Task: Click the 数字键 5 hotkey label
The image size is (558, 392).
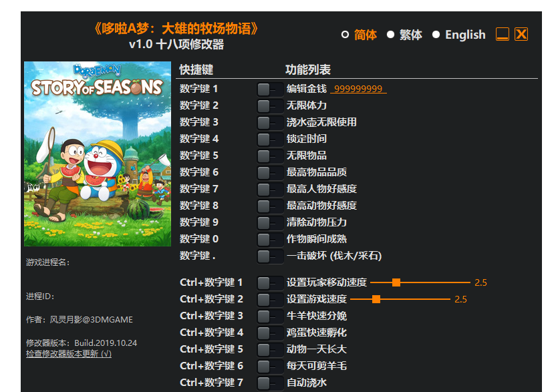Action: (198, 156)
